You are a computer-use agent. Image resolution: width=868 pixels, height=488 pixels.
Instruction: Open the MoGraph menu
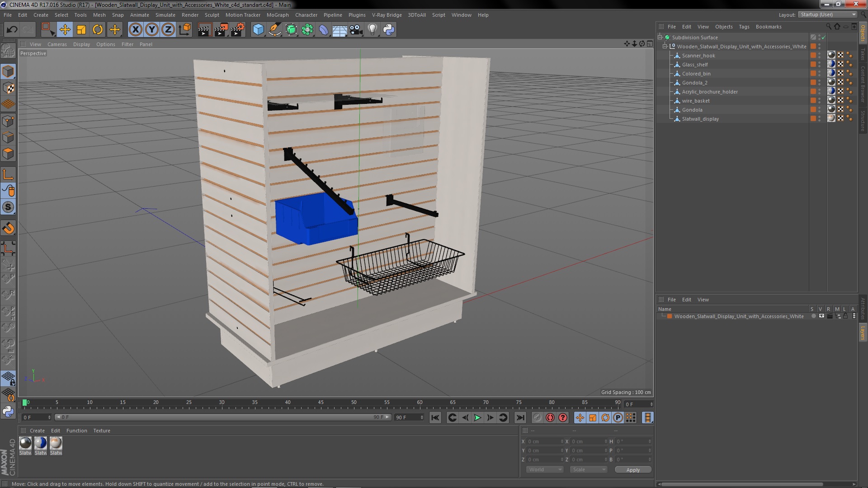tap(278, 15)
